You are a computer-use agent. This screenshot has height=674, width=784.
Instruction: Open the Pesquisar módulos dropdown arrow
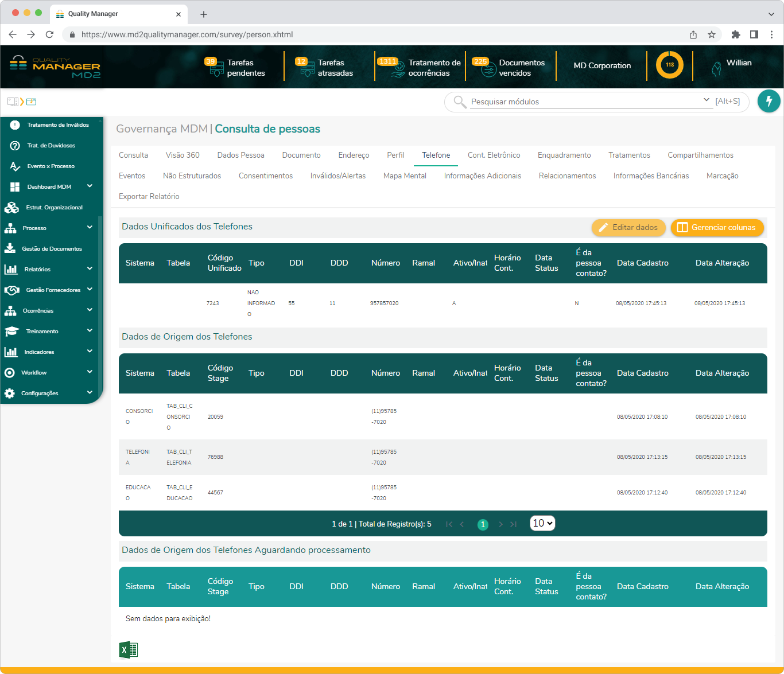(706, 100)
